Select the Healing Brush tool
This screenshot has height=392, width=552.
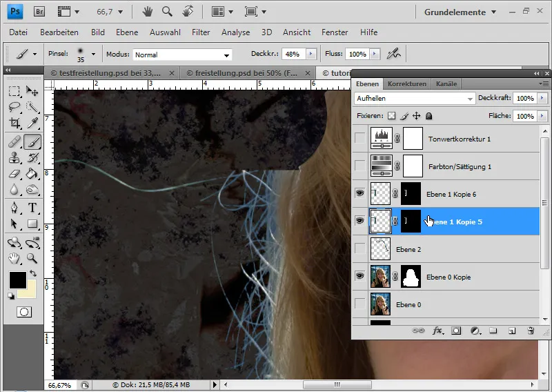(14, 142)
